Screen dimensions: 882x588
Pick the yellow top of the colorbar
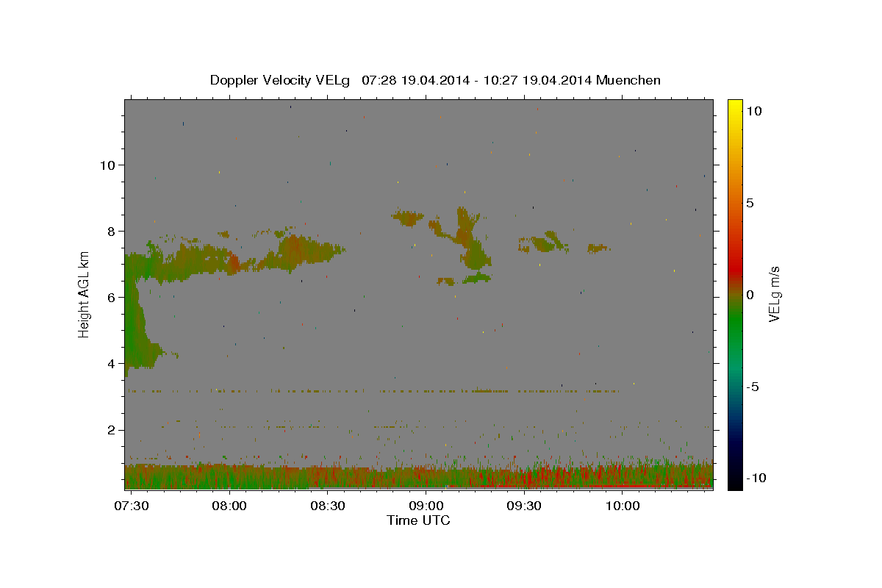pyautogui.click(x=735, y=104)
